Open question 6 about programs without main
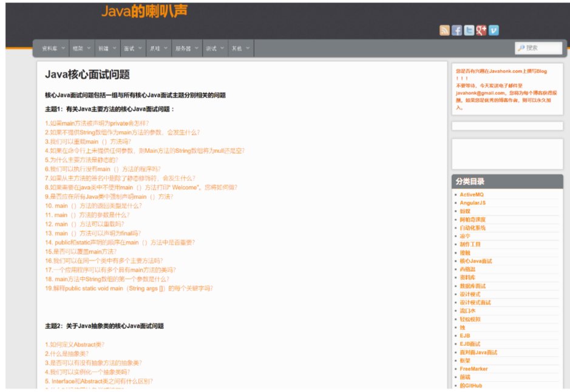The image size is (570, 392). (103, 169)
